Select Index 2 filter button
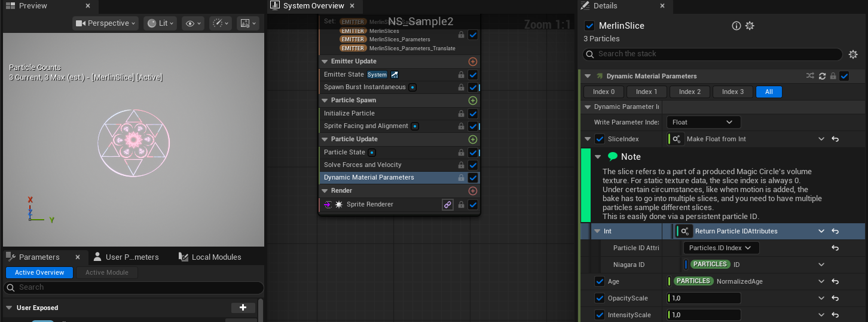The width and height of the screenshot is (868, 322). [x=690, y=92]
